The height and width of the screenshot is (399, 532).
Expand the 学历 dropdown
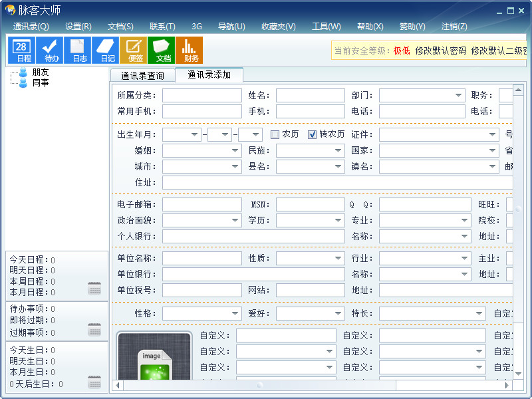pyautogui.click(x=338, y=220)
